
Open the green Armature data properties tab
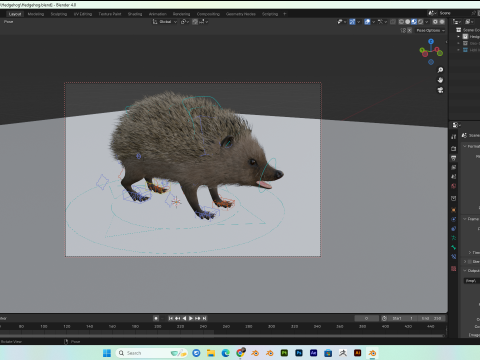click(453, 238)
